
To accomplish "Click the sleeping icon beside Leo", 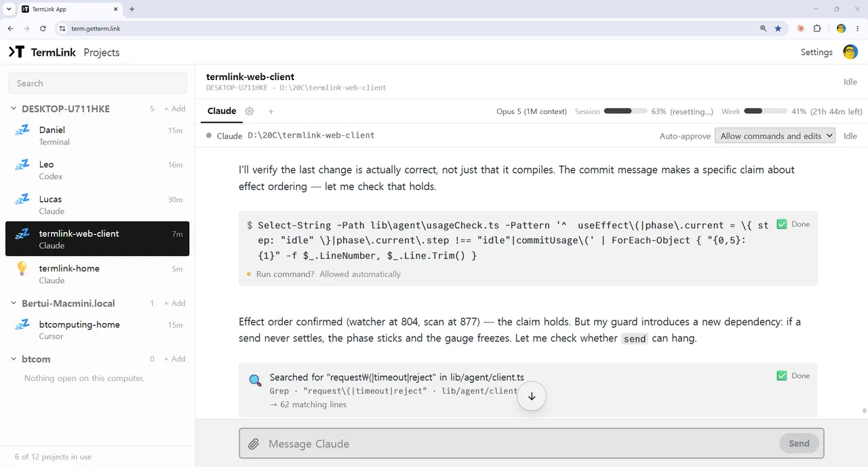I will click(x=23, y=165).
